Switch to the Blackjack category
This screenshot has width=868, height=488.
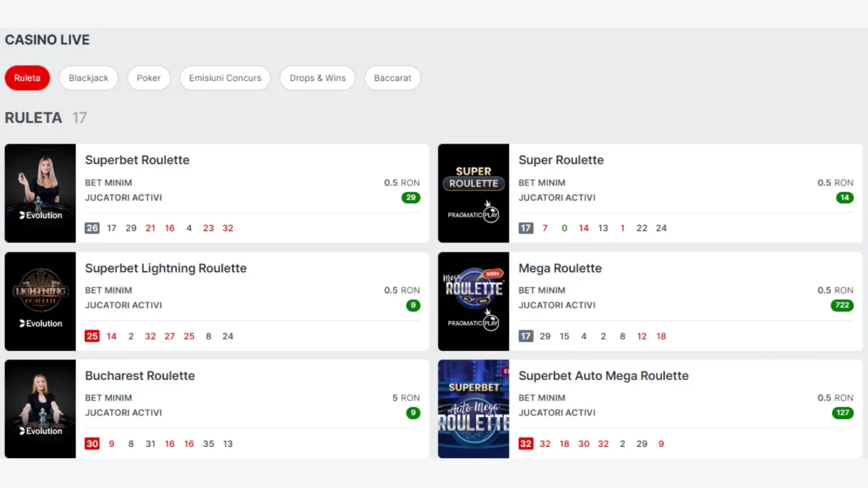[89, 78]
